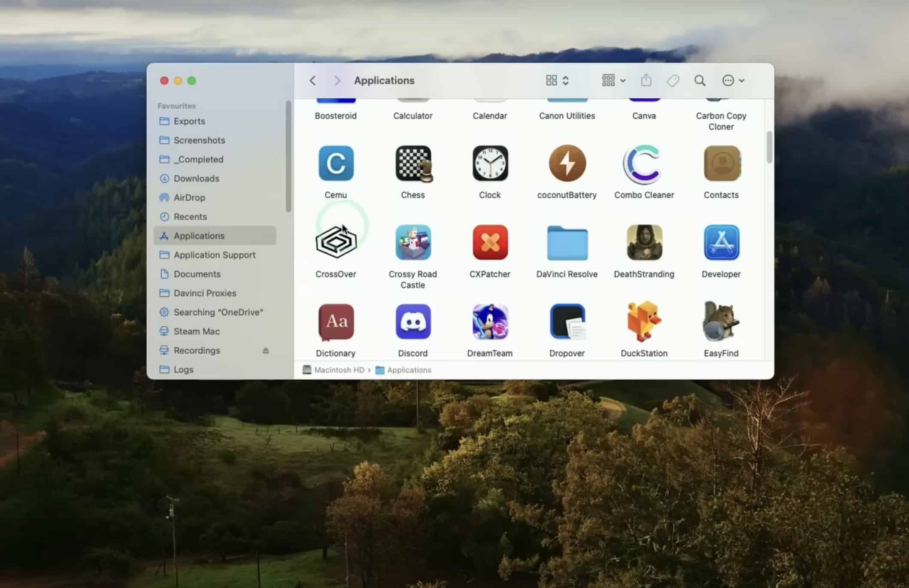Select the DuckStation app icon

(x=644, y=322)
